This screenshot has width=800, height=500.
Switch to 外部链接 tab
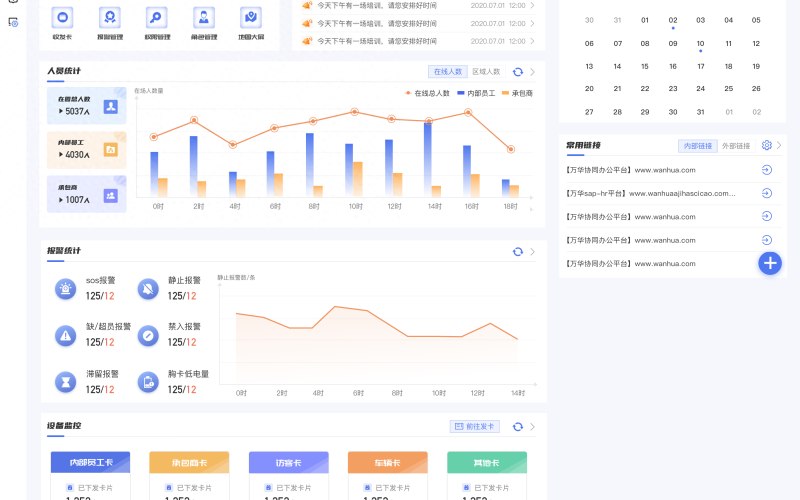[x=736, y=146]
